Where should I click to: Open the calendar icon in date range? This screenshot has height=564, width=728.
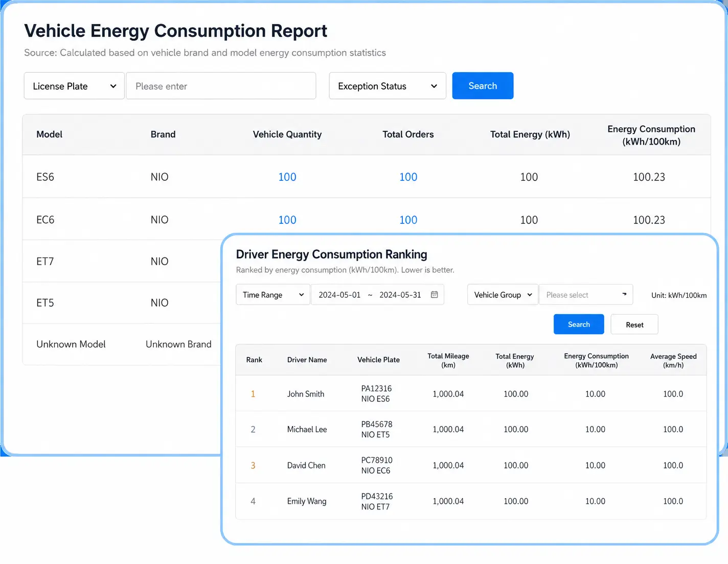coord(434,295)
